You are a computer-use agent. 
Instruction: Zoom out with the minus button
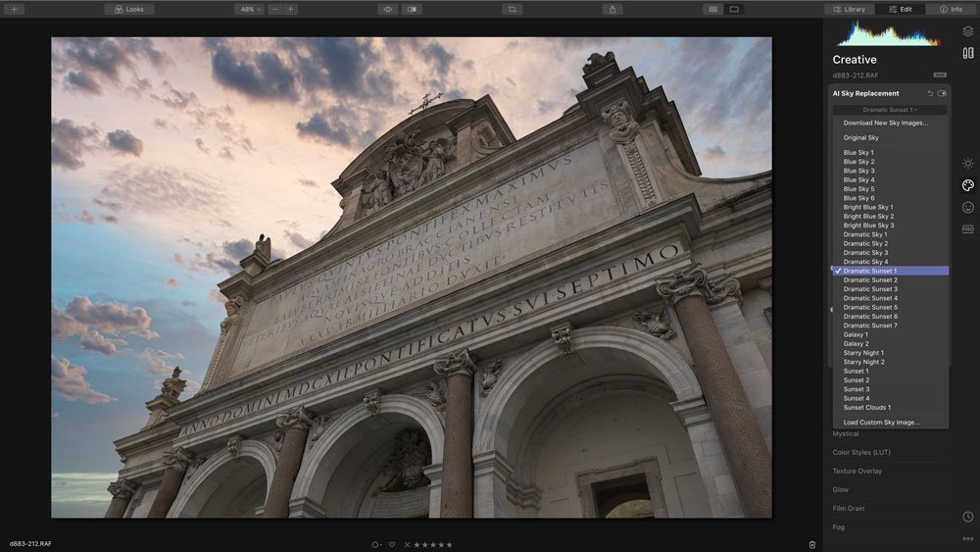pyautogui.click(x=275, y=9)
